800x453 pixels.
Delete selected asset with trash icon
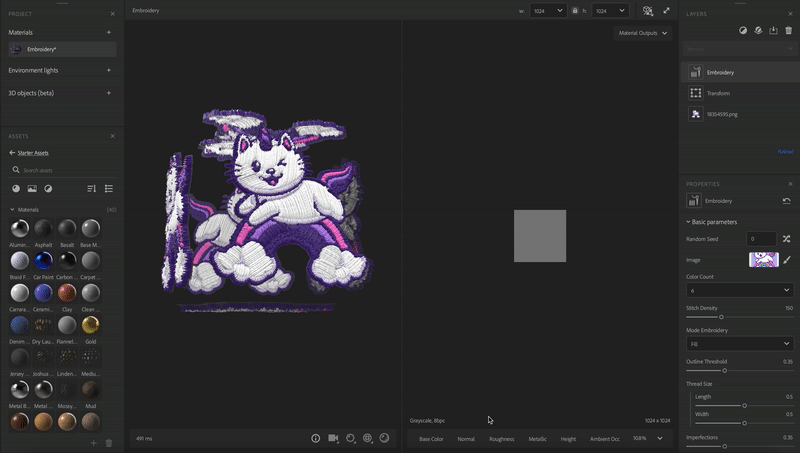click(109, 443)
